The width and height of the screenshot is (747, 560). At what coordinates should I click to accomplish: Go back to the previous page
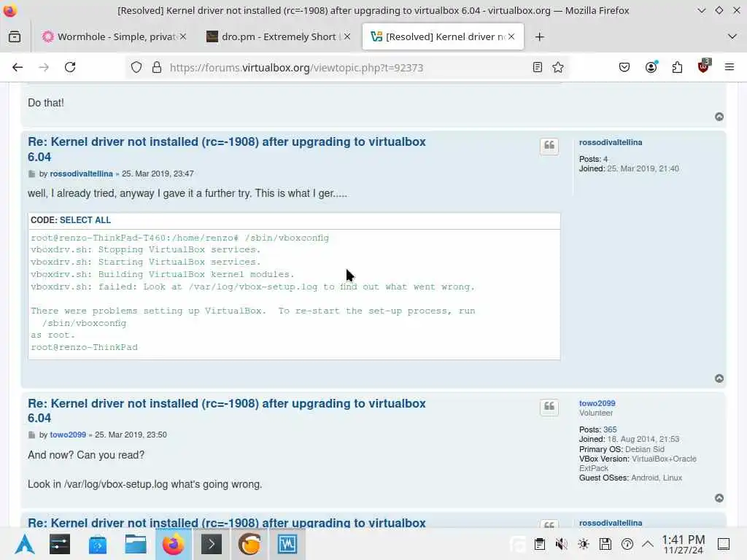click(x=18, y=67)
